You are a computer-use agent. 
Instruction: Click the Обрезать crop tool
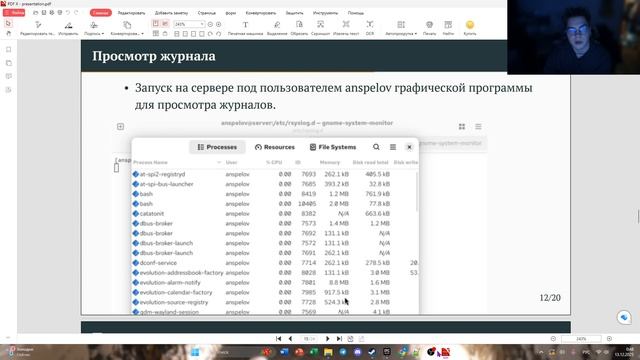click(299, 28)
